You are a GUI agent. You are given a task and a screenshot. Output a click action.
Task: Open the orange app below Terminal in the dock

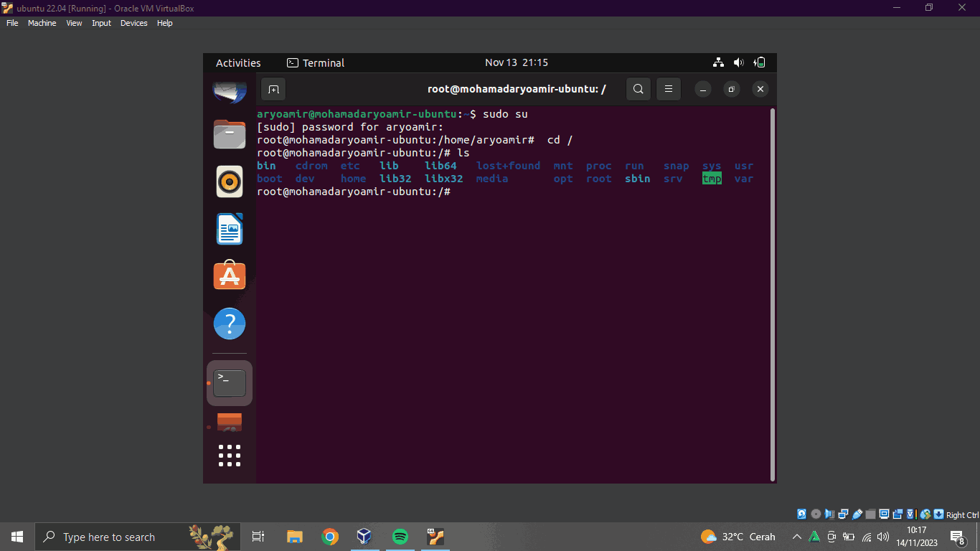[230, 423]
